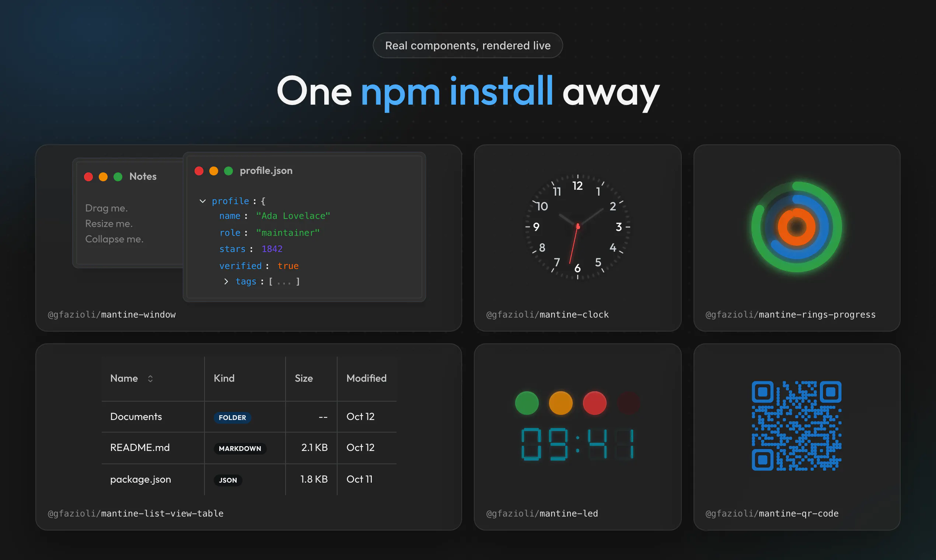Click the orange inner progress ring

click(796, 227)
